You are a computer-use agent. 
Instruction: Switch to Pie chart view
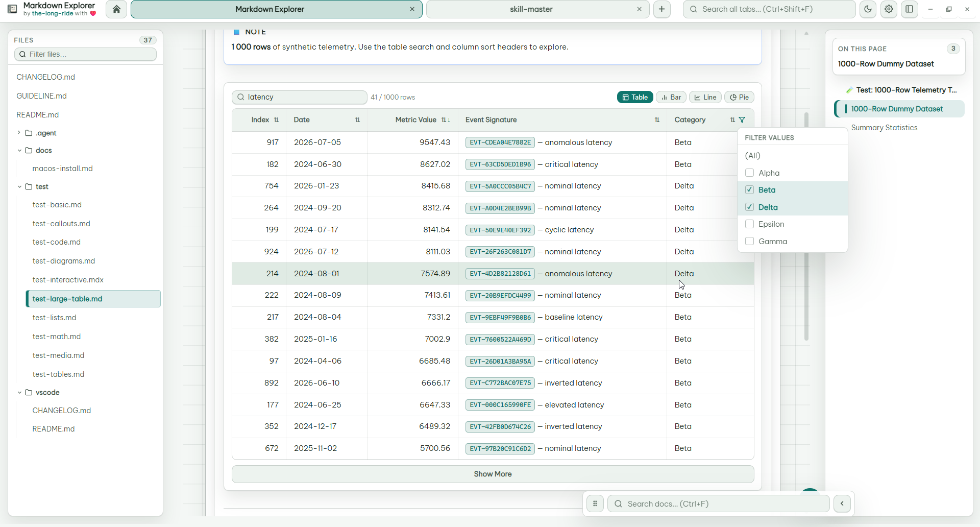739,98
